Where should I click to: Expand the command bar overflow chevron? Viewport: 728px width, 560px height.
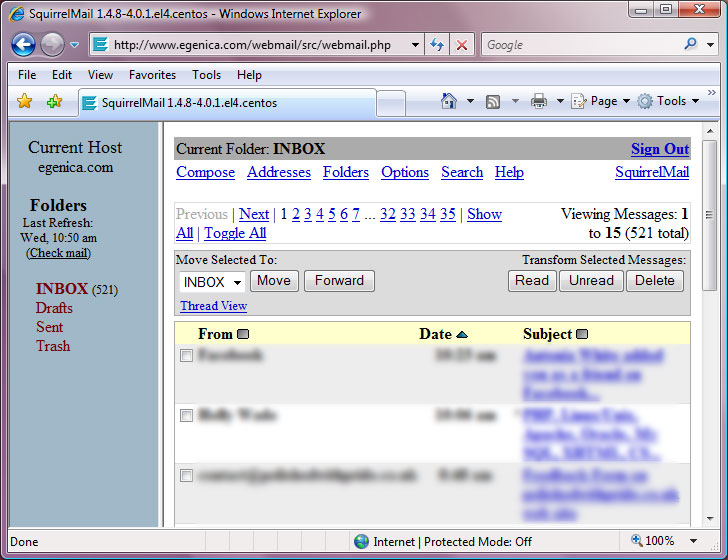[x=712, y=92]
